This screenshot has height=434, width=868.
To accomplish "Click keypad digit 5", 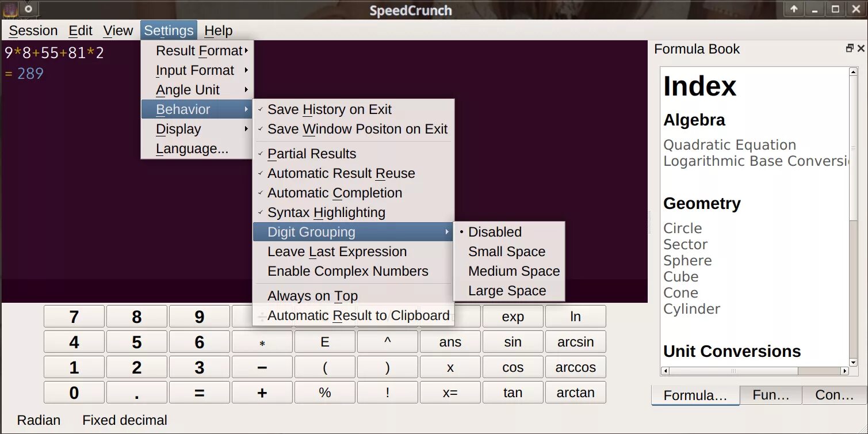I will click(137, 342).
